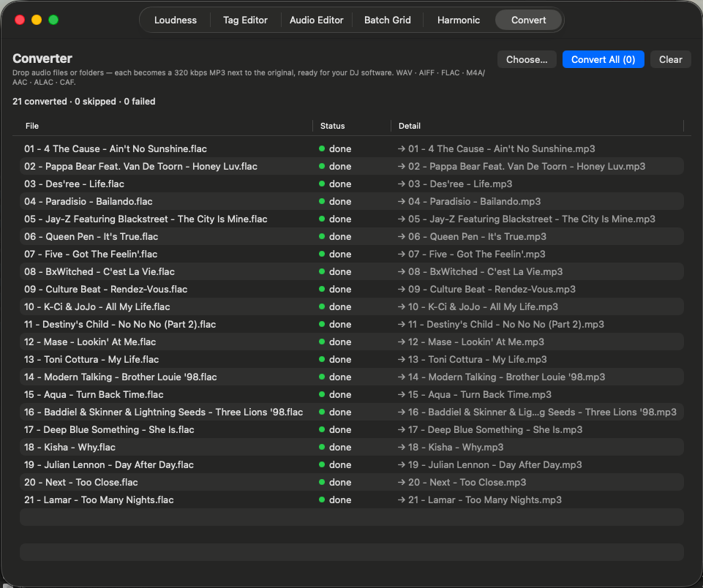Image resolution: width=703 pixels, height=588 pixels.
Task: Click done status of All My Life.flac row
Action: click(335, 306)
